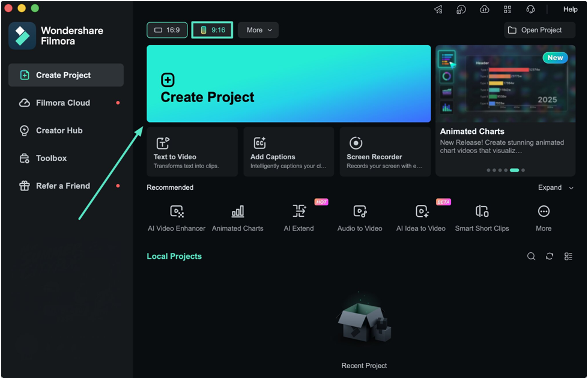This screenshot has height=379, width=588.
Task: Refresh the local projects list
Action: [550, 256]
